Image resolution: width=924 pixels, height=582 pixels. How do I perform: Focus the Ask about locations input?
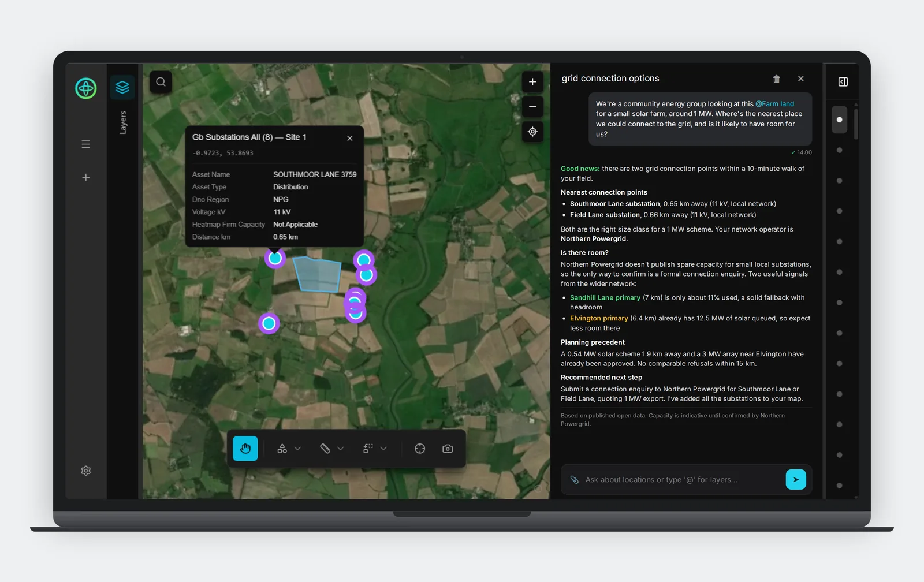pyautogui.click(x=681, y=480)
